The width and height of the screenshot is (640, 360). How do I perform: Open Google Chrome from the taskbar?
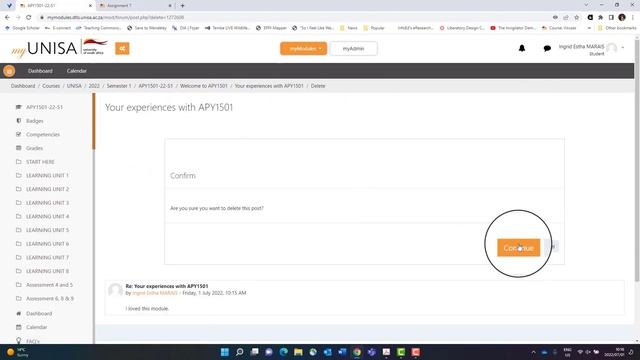357,352
